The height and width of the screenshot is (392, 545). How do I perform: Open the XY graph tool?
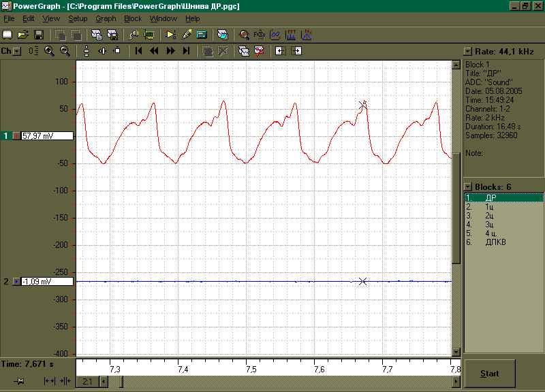tap(275, 35)
